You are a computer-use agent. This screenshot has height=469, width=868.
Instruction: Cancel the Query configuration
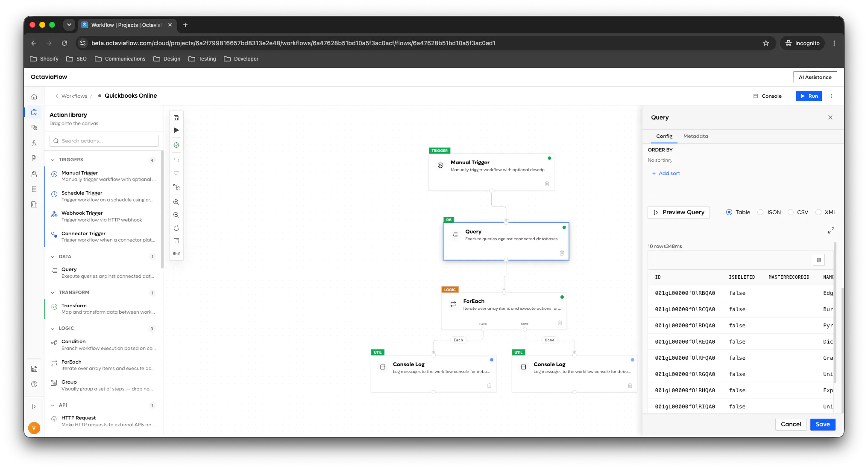pyautogui.click(x=791, y=424)
